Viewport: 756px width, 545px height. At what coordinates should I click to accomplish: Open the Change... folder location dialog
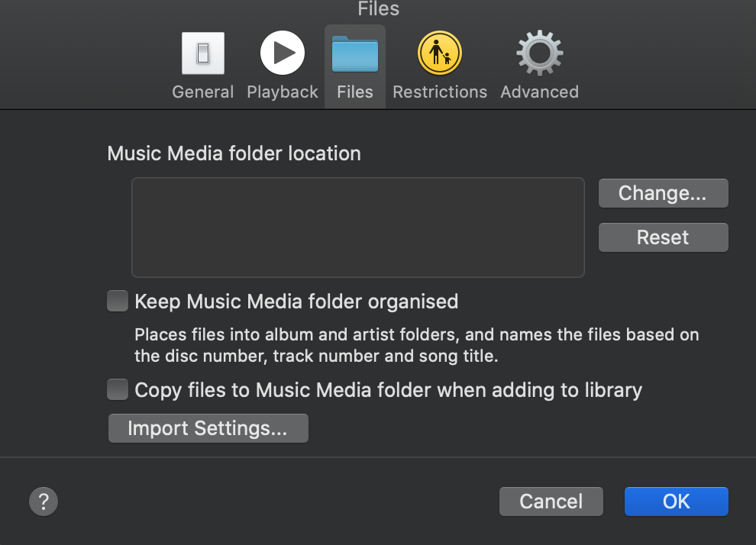tap(664, 193)
